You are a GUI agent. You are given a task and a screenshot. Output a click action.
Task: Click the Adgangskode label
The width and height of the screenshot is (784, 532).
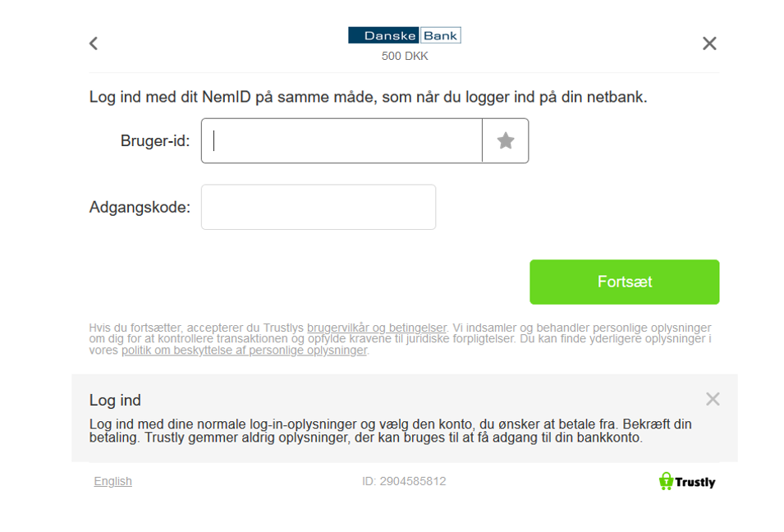click(x=140, y=207)
